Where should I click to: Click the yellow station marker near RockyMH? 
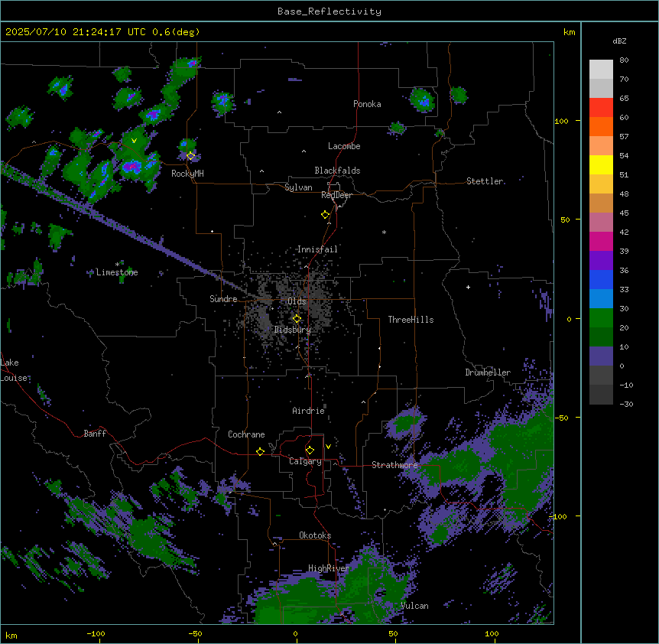click(190, 155)
